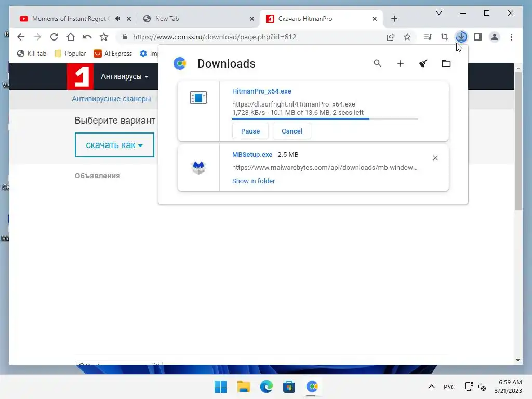532x399 pixels.
Task: Click the crop screenshot toolbar icon
Action: (445, 37)
